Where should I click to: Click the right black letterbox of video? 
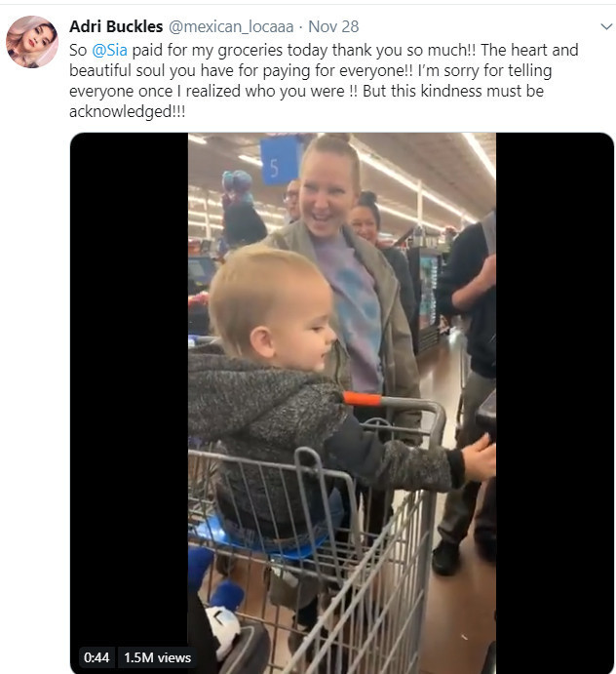555,403
